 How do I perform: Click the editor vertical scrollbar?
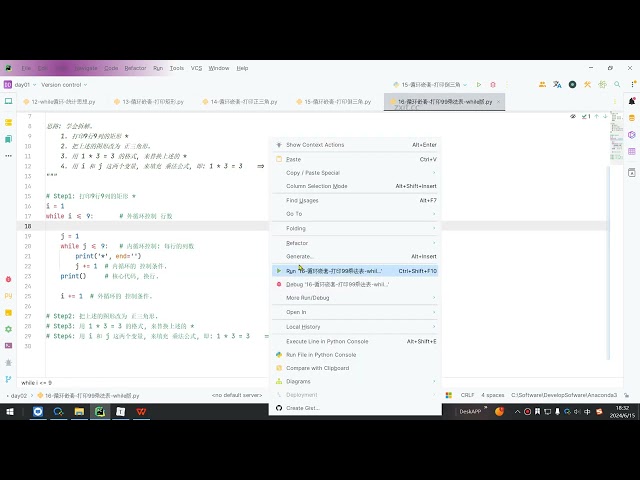click(x=609, y=263)
